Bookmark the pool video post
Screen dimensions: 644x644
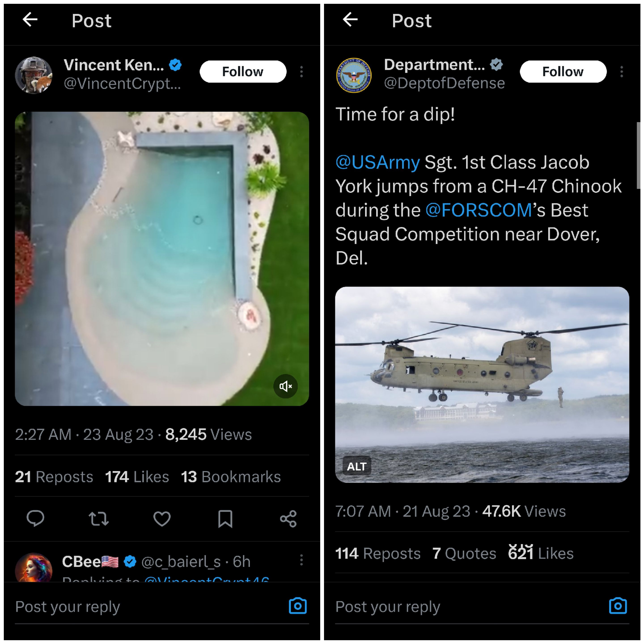[225, 519]
